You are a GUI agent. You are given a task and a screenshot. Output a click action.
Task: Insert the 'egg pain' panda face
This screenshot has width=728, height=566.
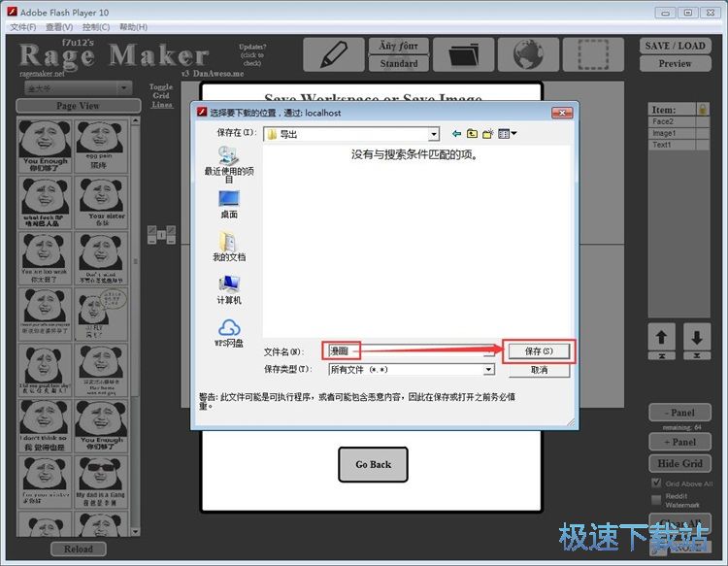click(101, 146)
